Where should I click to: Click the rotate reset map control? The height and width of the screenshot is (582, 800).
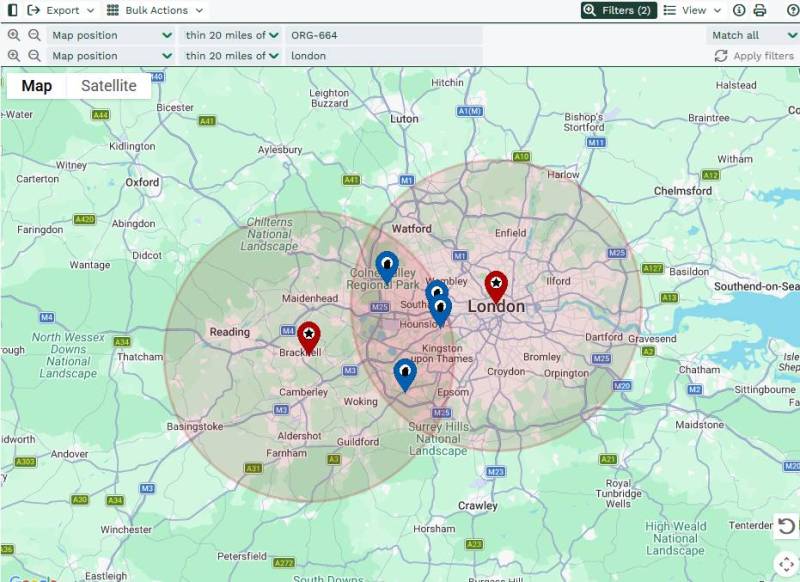pyautogui.click(x=787, y=527)
